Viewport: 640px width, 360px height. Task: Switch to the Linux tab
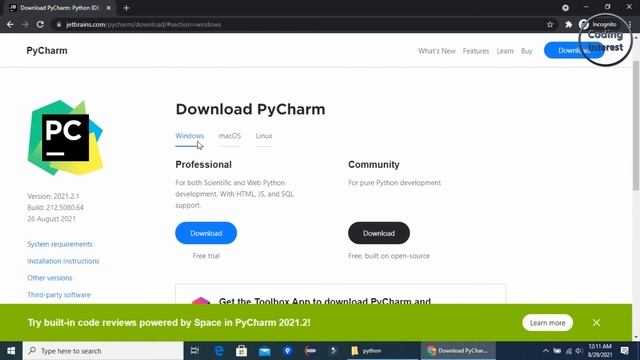[x=264, y=136]
